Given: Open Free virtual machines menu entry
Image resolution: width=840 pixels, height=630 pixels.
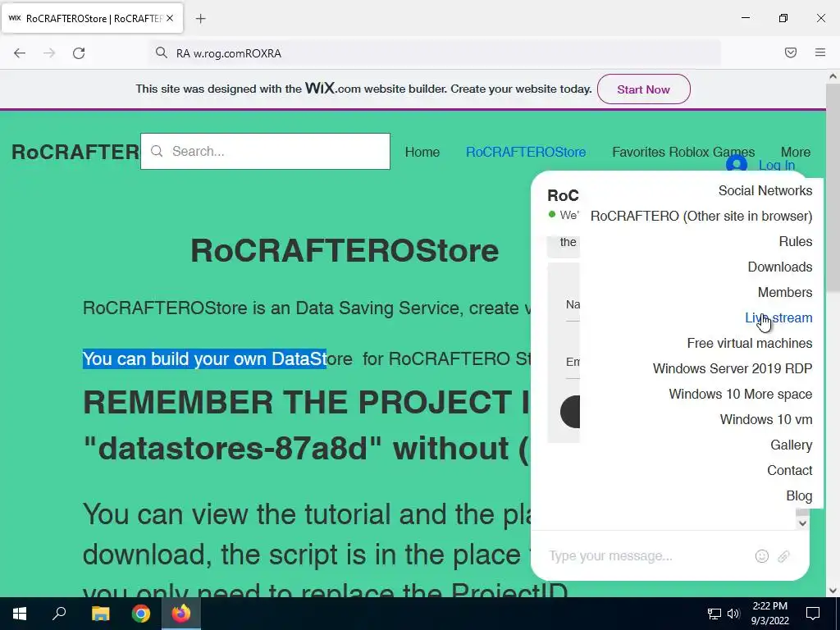Looking at the screenshot, I should (x=750, y=344).
